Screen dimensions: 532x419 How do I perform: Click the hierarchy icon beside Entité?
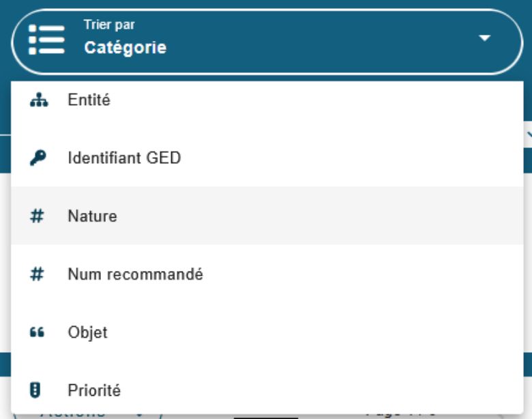[x=38, y=100]
